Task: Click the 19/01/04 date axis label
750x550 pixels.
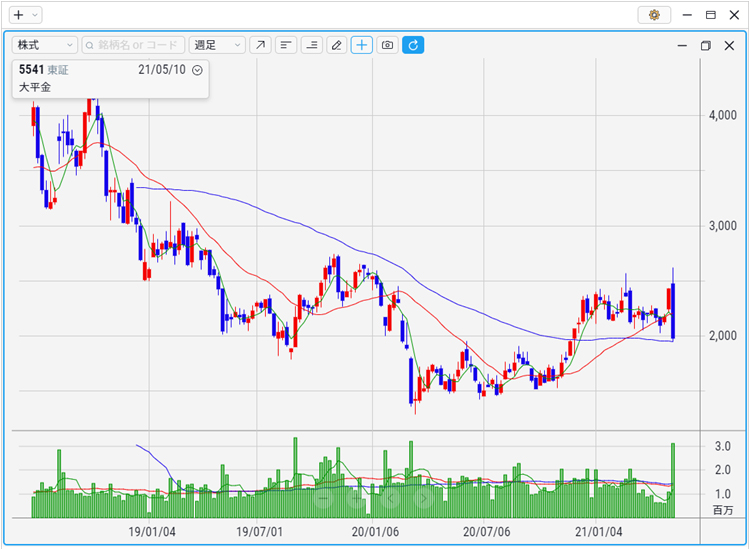Action: point(152,532)
